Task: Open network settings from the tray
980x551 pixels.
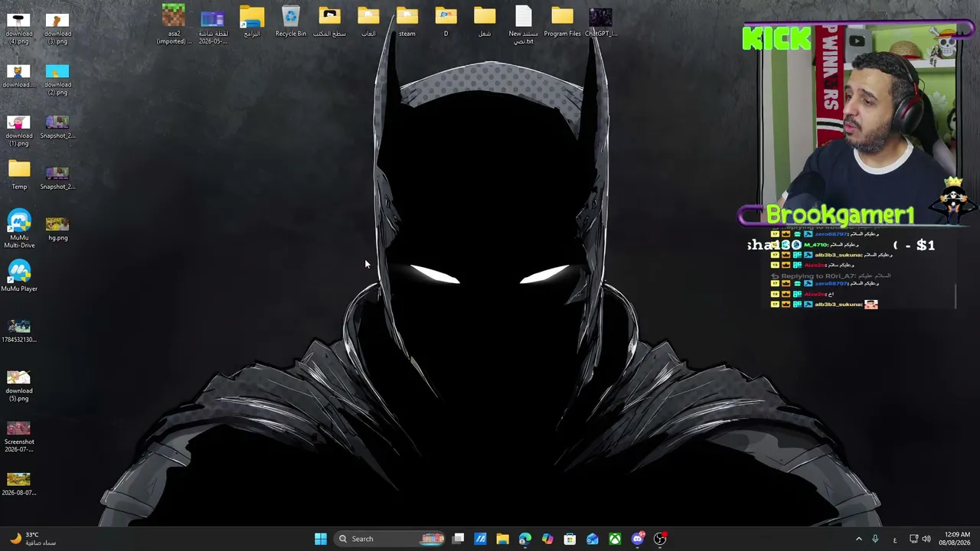Action: (x=914, y=540)
